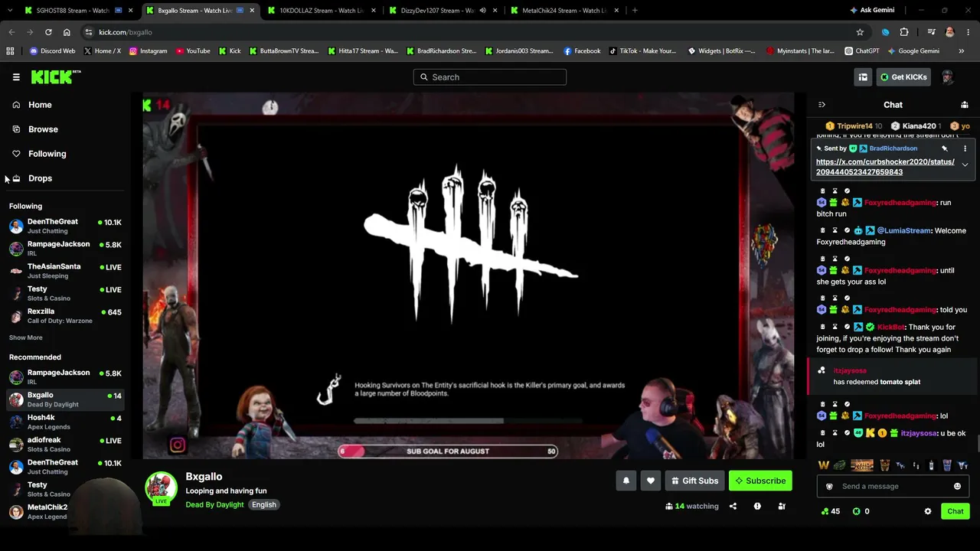Open Drops in the Kick sidebar
980x551 pixels.
click(40, 178)
